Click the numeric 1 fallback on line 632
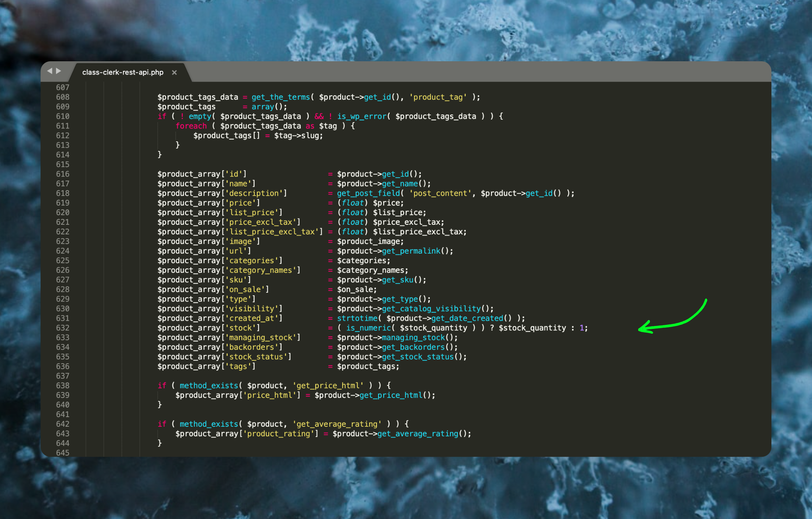 582,328
